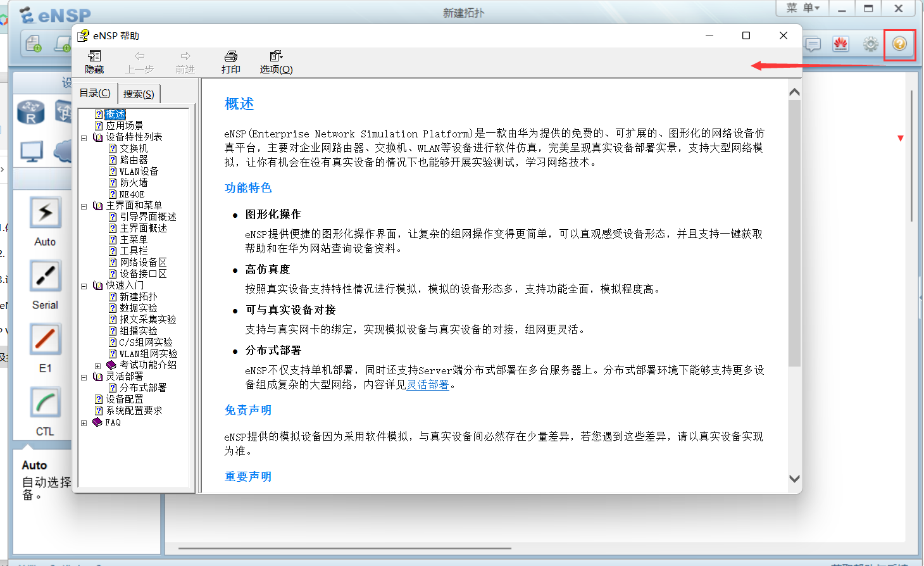Select the CTL cable icon
This screenshot has height=566, width=924.
(x=45, y=403)
